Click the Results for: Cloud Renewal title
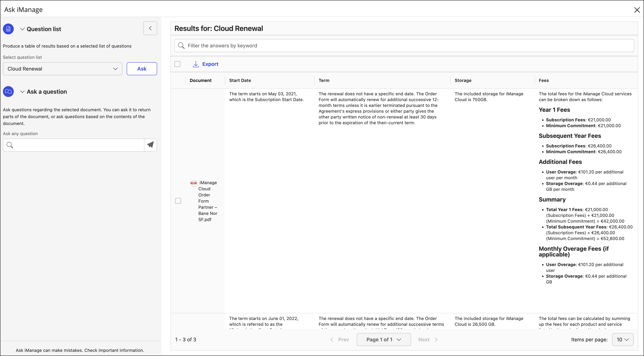Screen dimensions: 644x356 pyautogui.click(x=219, y=28)
